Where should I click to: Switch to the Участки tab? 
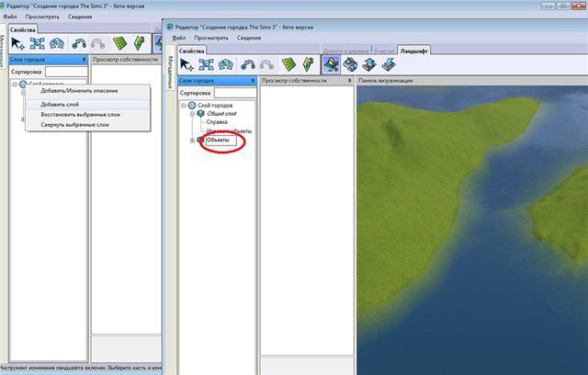point(384,51)
